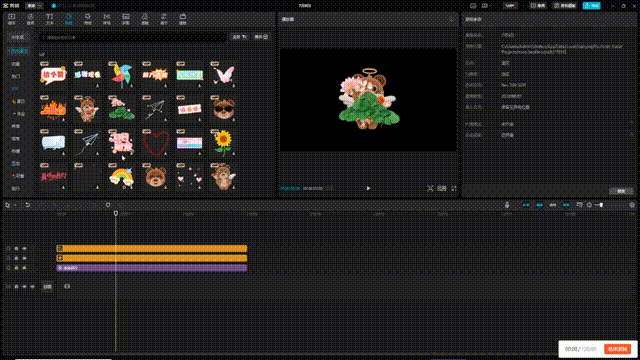The image size is (640, 360).
Task: Open the Effects tab next to Stickers
Action: point(87,19)
